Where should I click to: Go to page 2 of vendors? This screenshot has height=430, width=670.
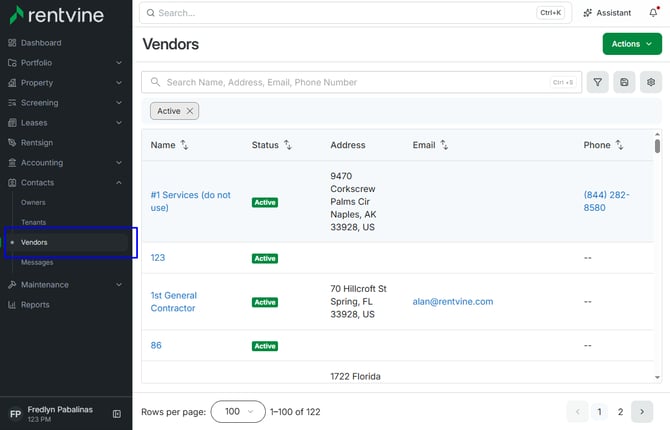click(x=620, y=412)
